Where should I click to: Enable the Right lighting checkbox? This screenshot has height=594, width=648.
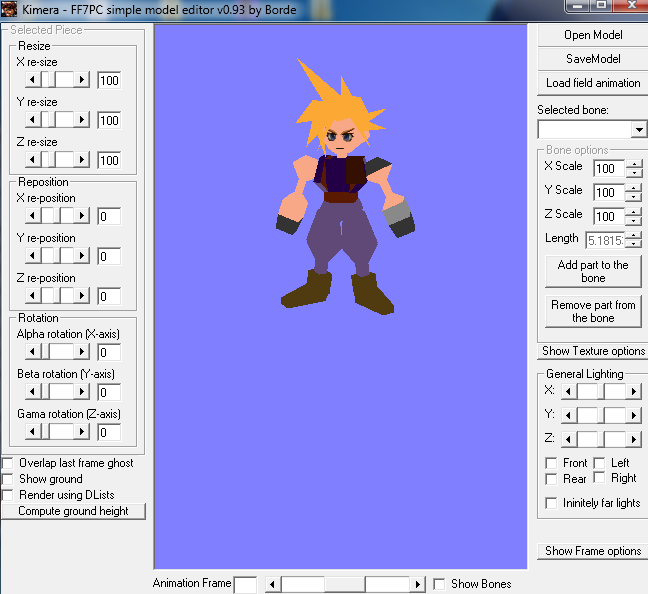pos(599,477)
